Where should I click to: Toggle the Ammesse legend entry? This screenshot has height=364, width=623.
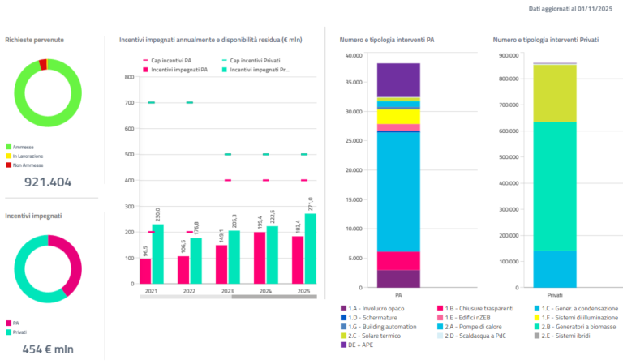(22, 147)
